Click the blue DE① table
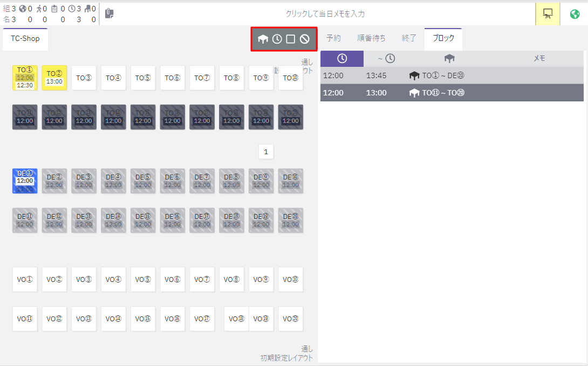Screen dimensions: 588x366 pos(25,181)
